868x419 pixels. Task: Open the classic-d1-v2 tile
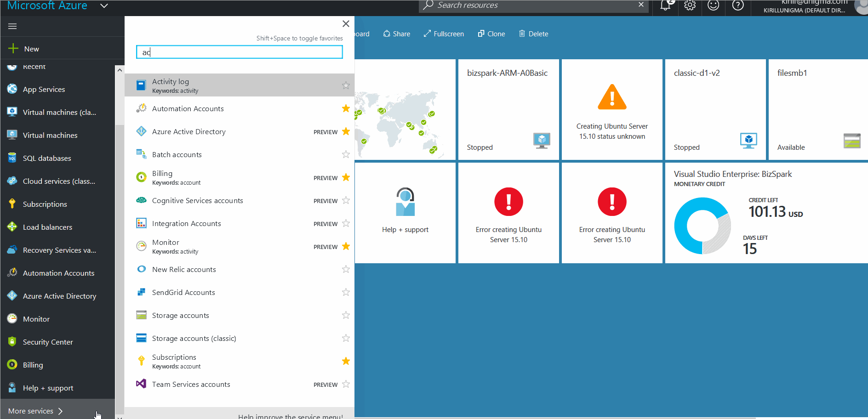pyautogui.click(x=714, y=109)
